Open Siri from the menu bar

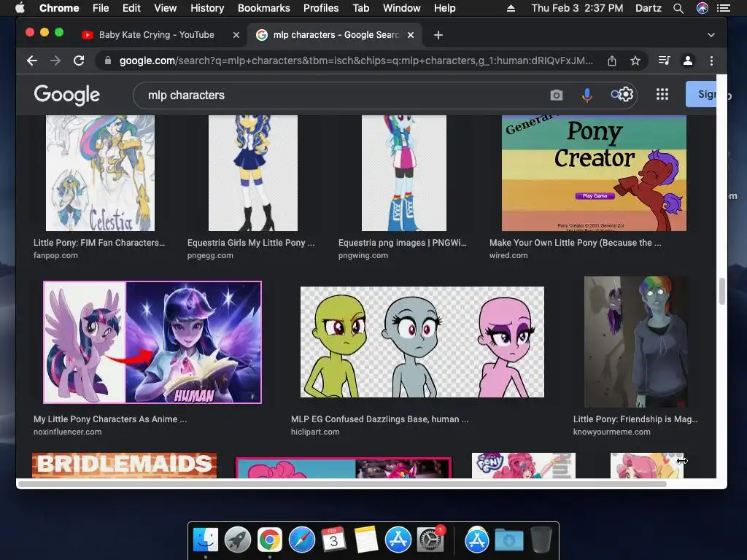tap(703, 8)
